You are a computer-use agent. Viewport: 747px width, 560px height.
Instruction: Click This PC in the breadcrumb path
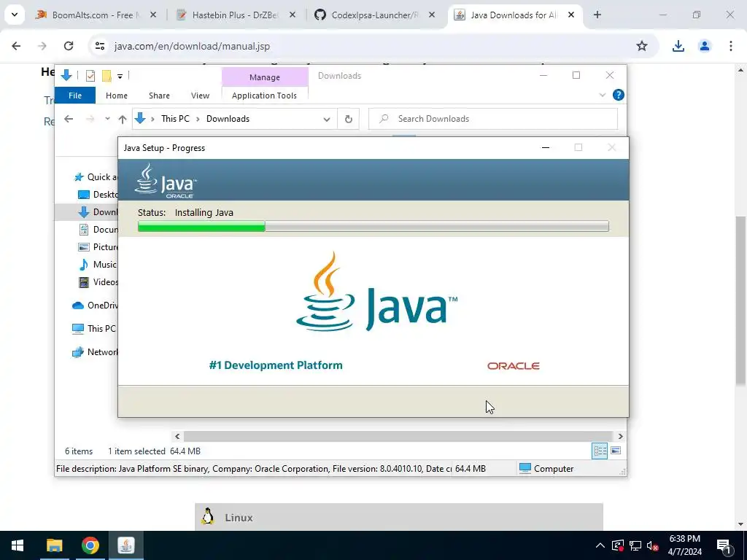(175, 119)
